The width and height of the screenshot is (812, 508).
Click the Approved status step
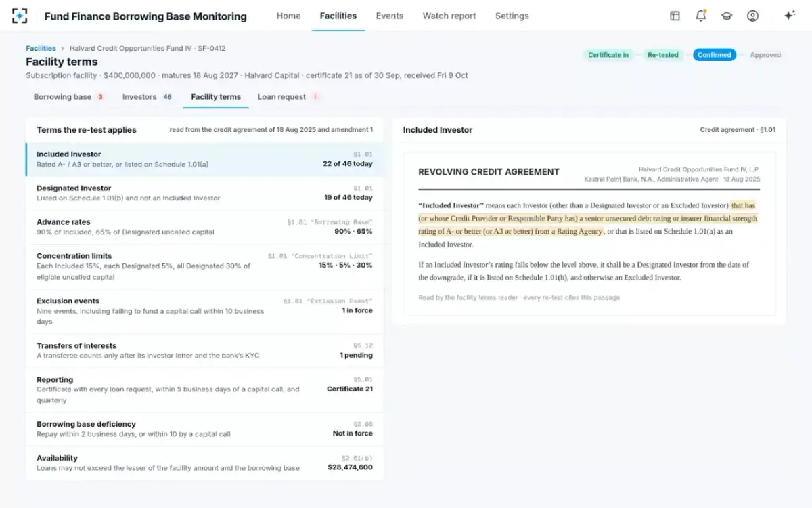tap(765, 55)
